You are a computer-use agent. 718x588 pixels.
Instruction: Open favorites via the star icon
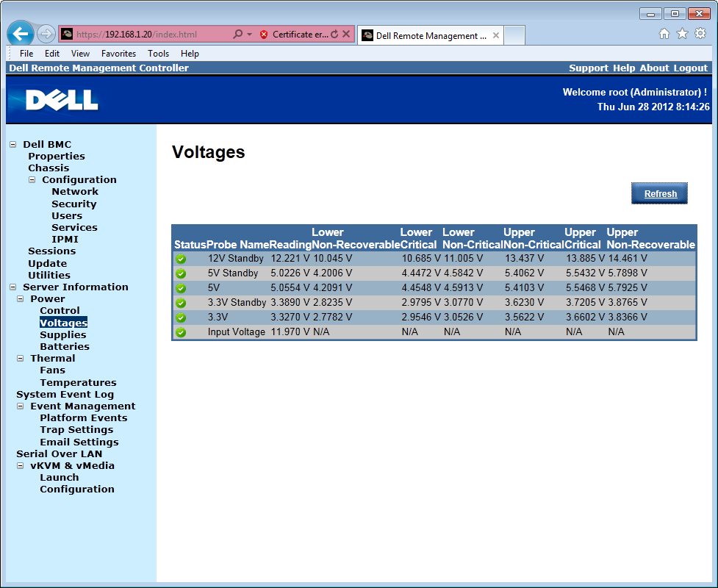[x=683, y=34]
